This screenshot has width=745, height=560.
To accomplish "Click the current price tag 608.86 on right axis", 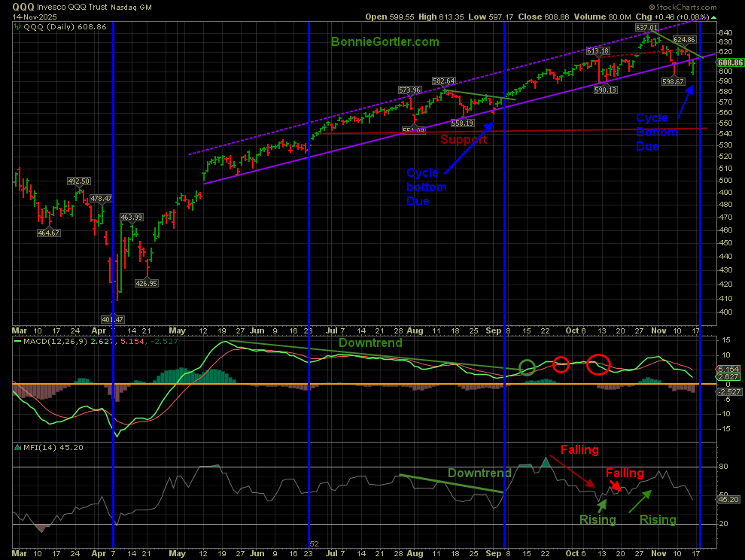I will pos(729,62).
